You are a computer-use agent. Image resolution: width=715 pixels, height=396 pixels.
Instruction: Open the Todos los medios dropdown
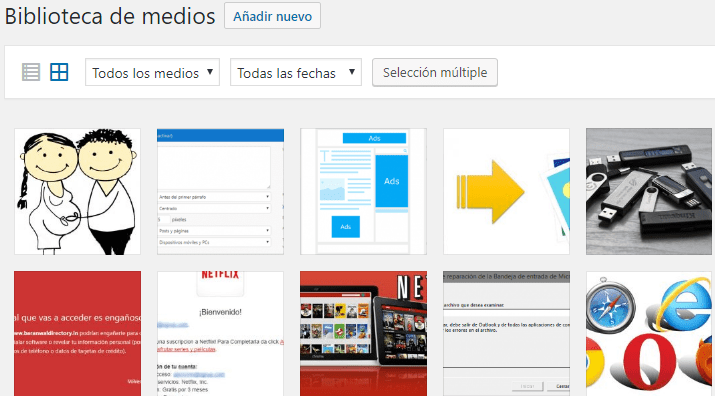(x=152, y=72)
